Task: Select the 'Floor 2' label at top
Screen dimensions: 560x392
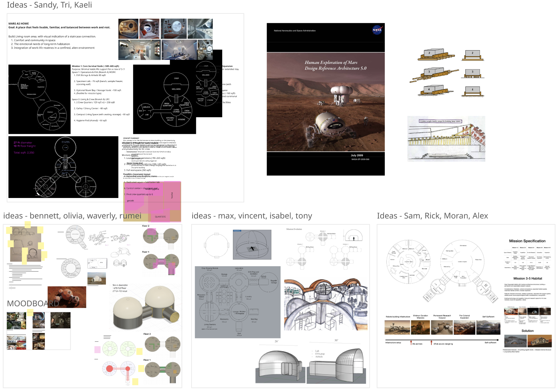Action: (x=145, y=226)
